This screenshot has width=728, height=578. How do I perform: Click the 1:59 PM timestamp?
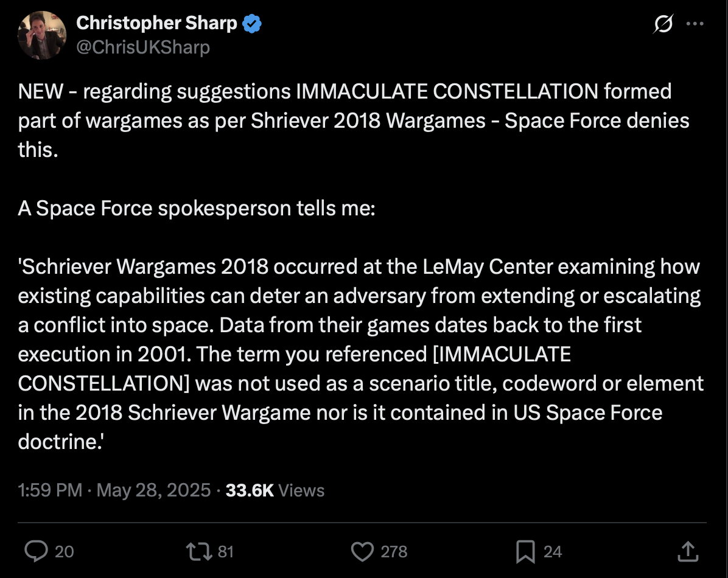[50, 490]
